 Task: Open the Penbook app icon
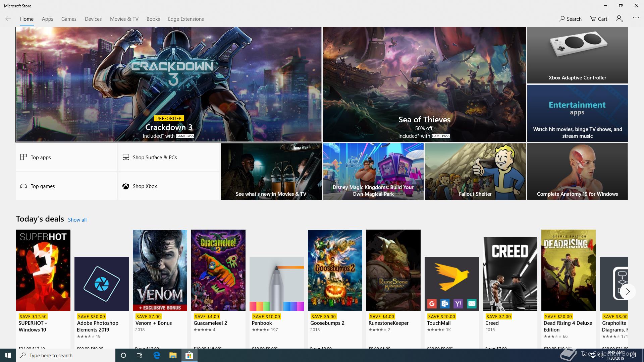click(277, 284)
